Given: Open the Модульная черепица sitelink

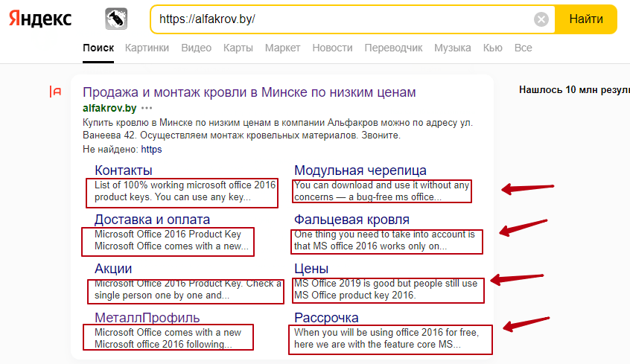Looking at the screenshot, I should pos(360,170).
